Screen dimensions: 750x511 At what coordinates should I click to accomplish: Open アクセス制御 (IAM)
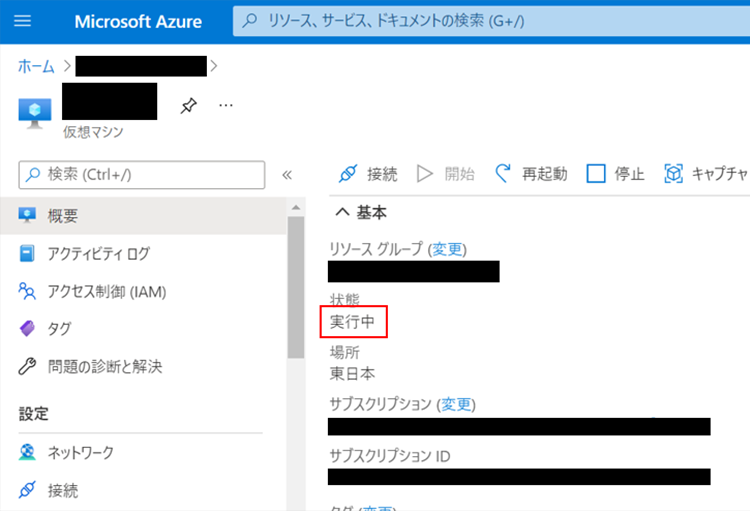tap(107, 291)
